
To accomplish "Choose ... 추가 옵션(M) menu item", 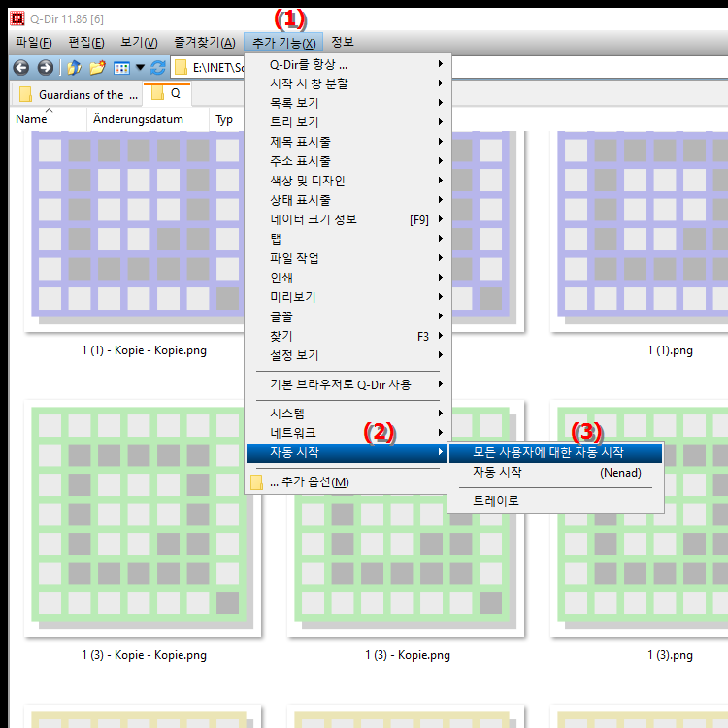I will click(x=347, y=481).
